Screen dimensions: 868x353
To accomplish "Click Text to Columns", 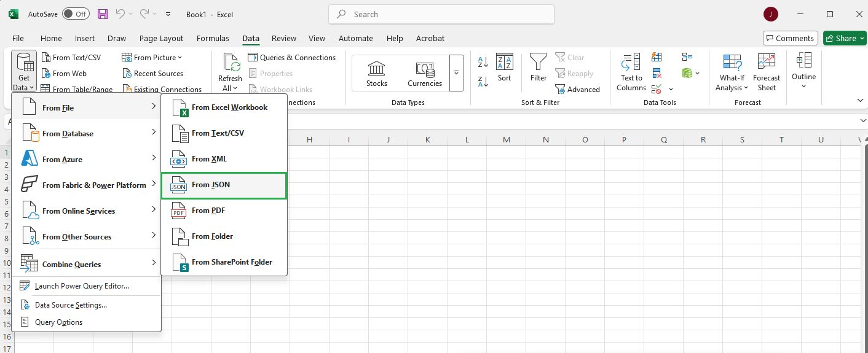I will click(x=631, y=72).
